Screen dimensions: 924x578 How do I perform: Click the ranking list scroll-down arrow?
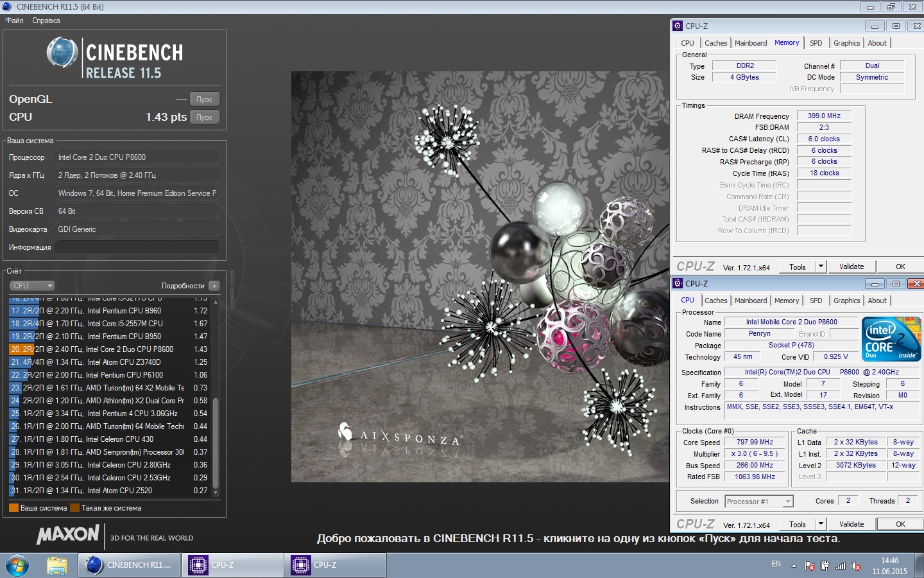click(216, 493)
